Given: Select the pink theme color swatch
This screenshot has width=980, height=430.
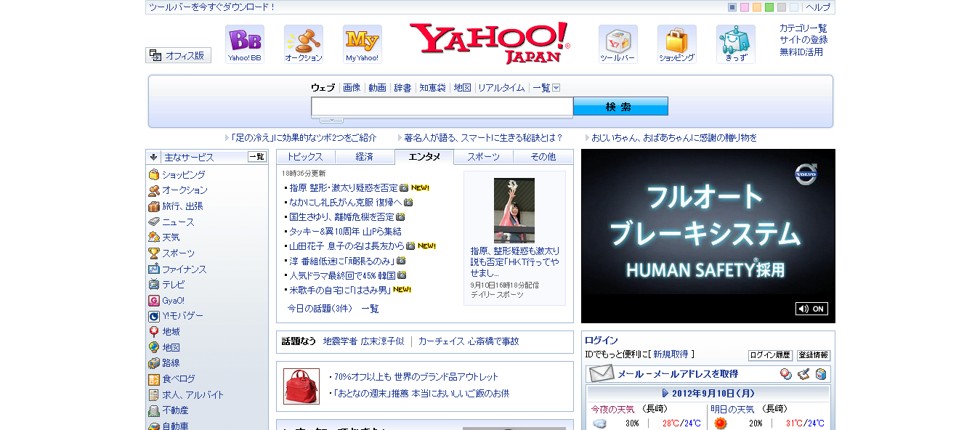Looking at the screenshot, I should [745, 7].
